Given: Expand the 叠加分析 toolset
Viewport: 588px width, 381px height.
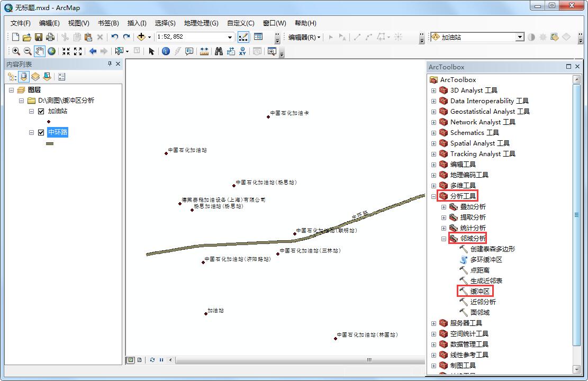Looking at the screenshot, I should coord(444,206).
